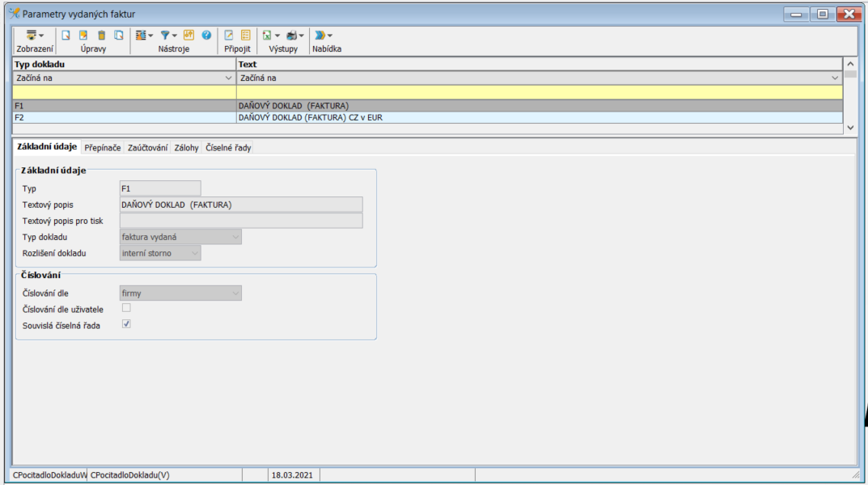
Task: Toggle the Číslování dle uživatele checkbox
Action: click(126, 308)
